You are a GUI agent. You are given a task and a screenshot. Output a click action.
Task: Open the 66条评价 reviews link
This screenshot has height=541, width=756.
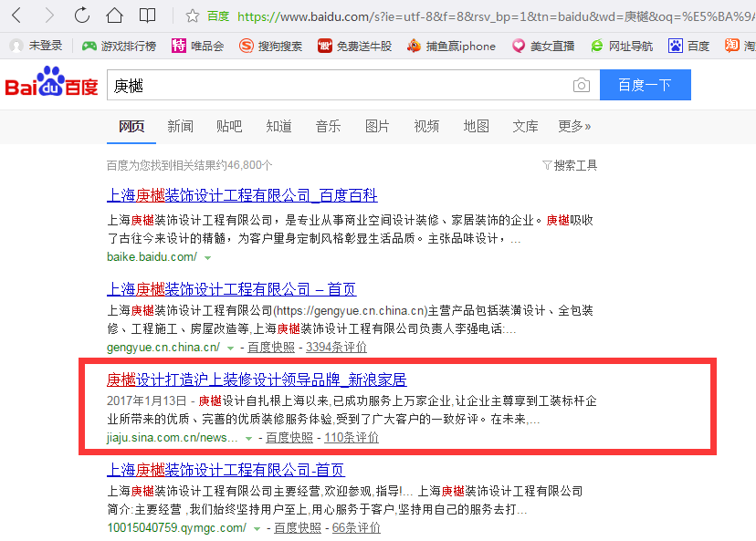click(356, 528)
